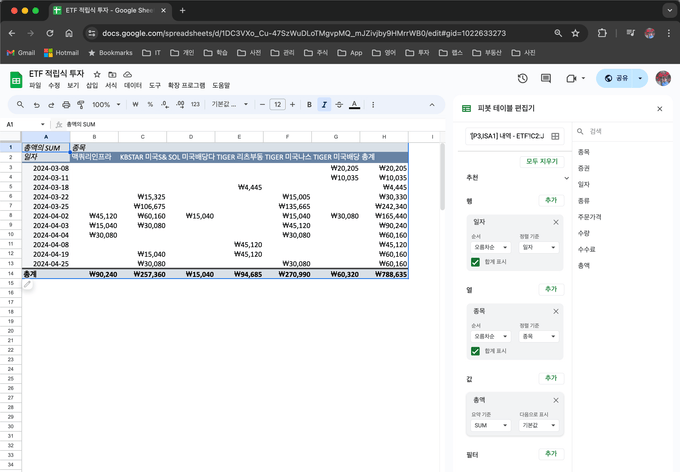Screen dimensions: 680x472
Task: Toggle strikethrough formatting
Action: (339, 105)
